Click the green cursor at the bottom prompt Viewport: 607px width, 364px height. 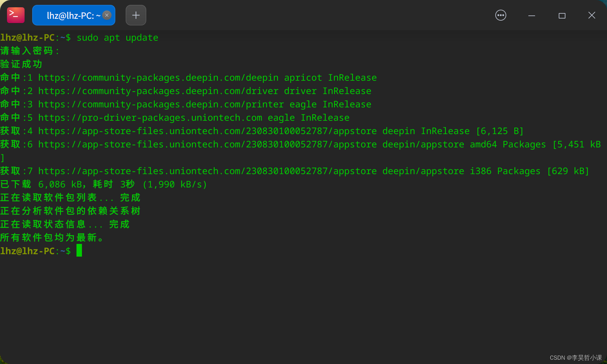tap(79, 251)
